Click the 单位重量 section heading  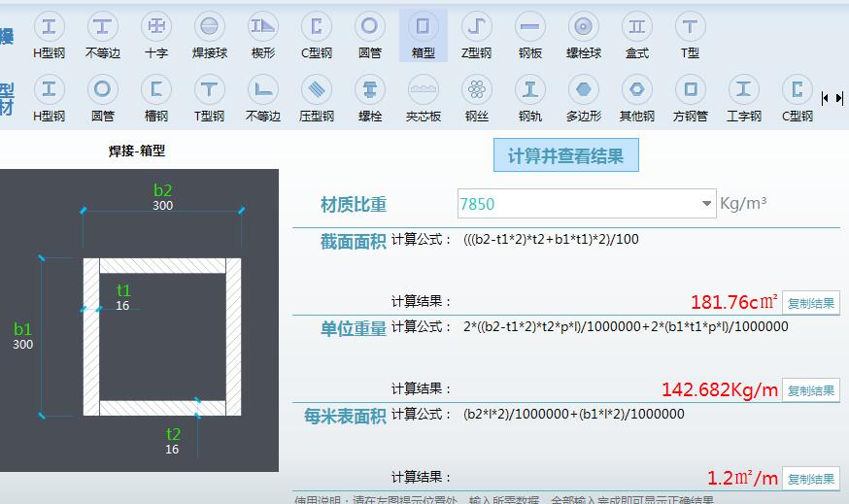tap(353, 328)
